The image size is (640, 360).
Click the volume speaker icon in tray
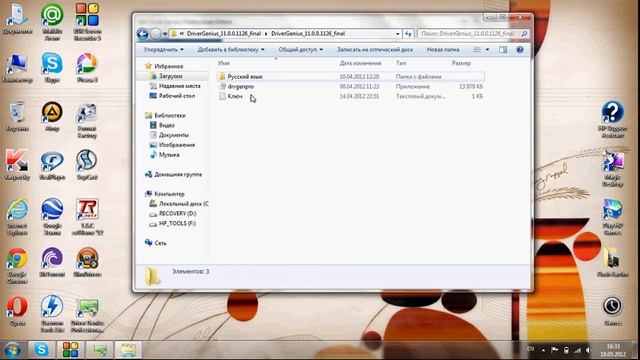click(x=588, y=350)
